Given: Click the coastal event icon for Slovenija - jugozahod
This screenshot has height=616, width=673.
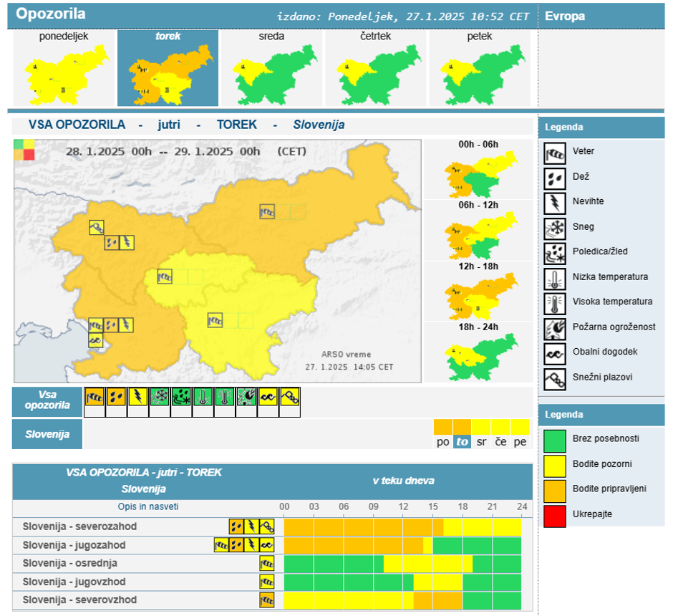Looking at the screenshot, I should [266, 544].
